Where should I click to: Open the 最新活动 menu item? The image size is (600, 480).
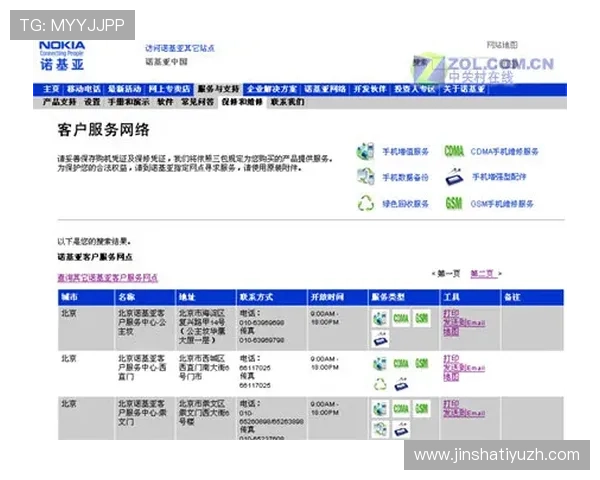tap(124, 89)
